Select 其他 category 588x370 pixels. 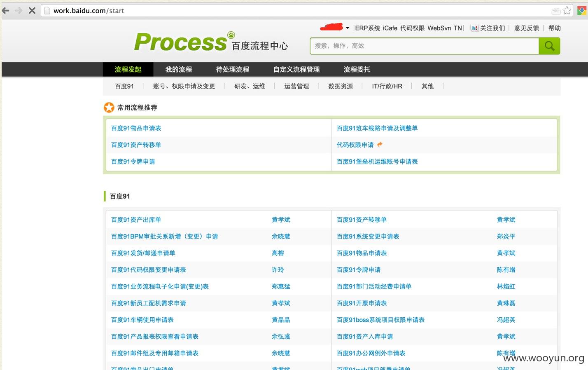click(427, 86)
